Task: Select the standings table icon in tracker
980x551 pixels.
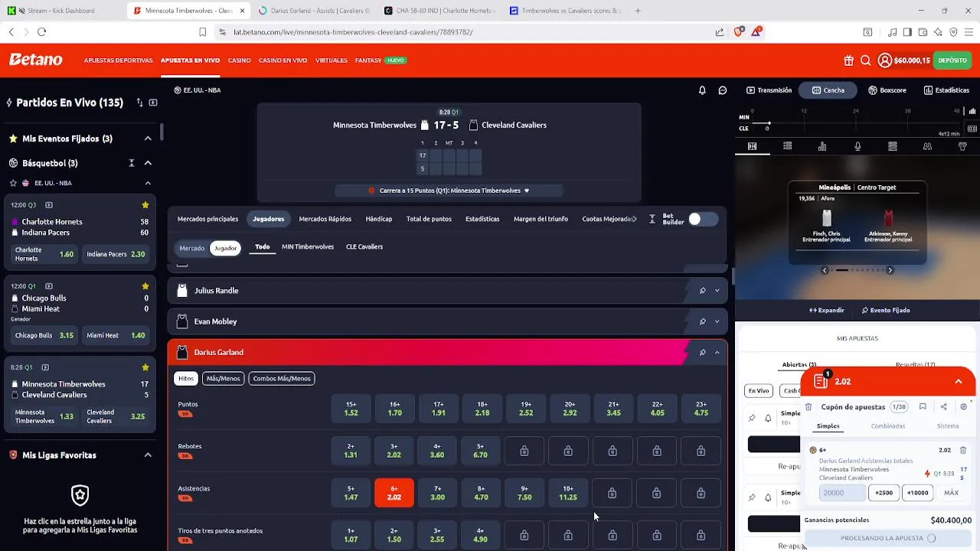Action: [x=893, y=146]
